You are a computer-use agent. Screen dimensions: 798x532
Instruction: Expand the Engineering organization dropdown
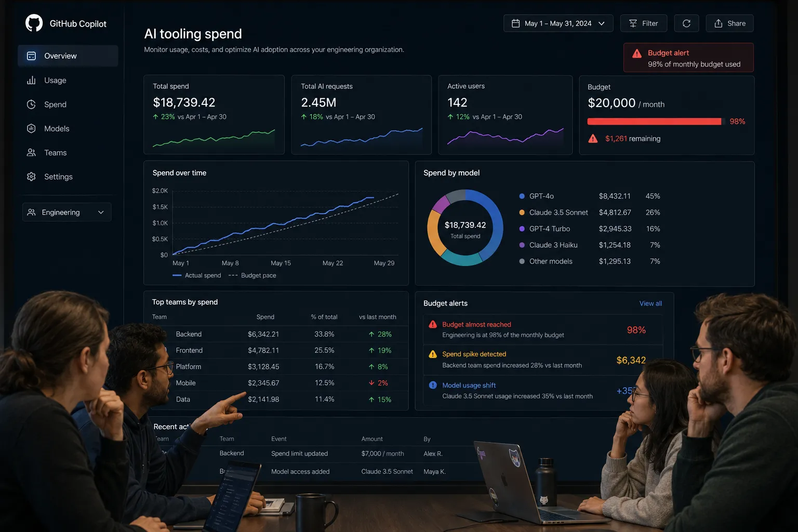66,212
